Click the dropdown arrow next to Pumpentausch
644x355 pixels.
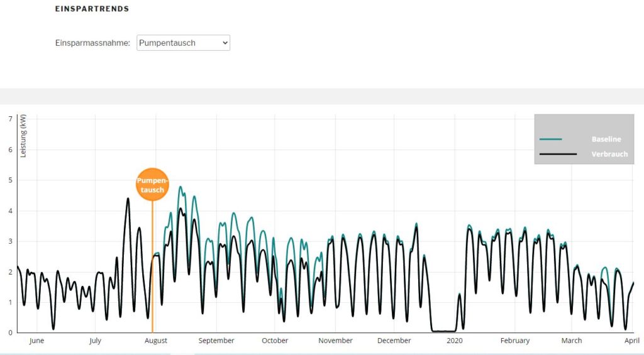click(225, 43)
